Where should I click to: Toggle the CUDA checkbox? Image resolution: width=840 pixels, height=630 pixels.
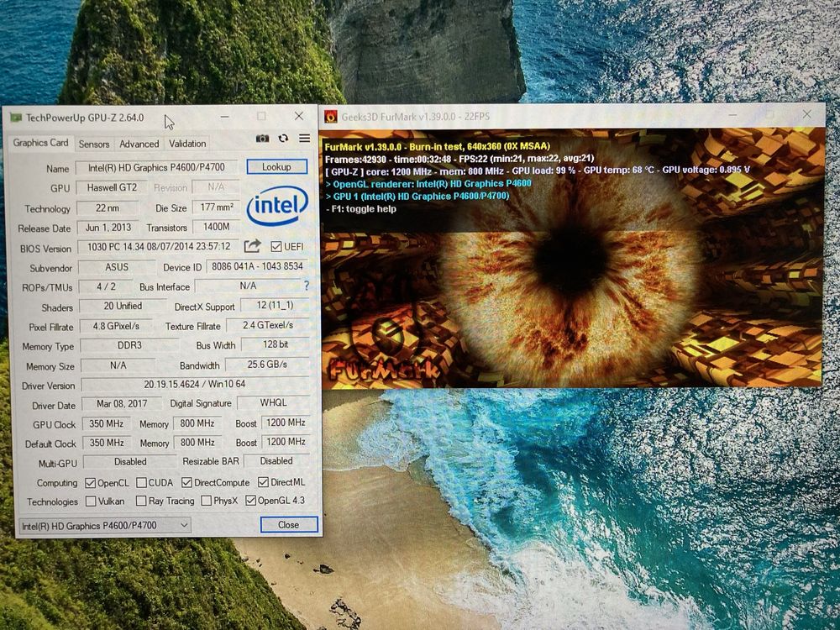click(141, 483)
